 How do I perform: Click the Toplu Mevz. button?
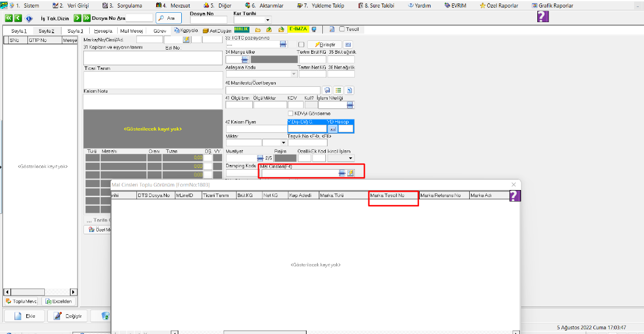(x=22, y=301)
